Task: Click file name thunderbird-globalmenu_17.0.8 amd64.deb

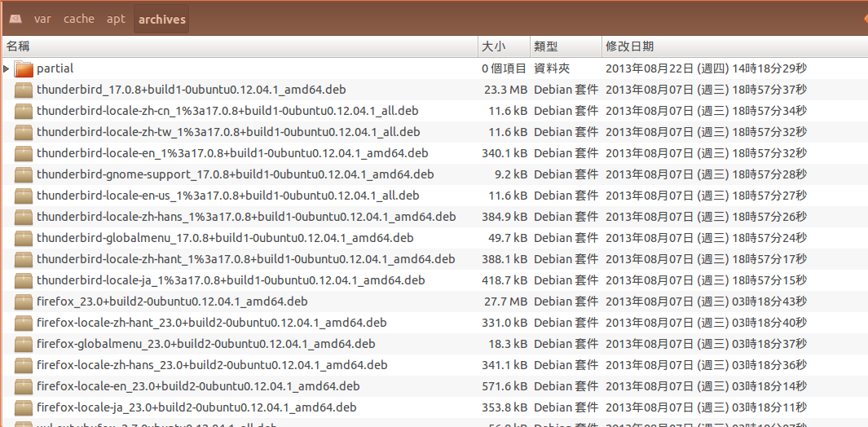Action: (x=225, y=238)
